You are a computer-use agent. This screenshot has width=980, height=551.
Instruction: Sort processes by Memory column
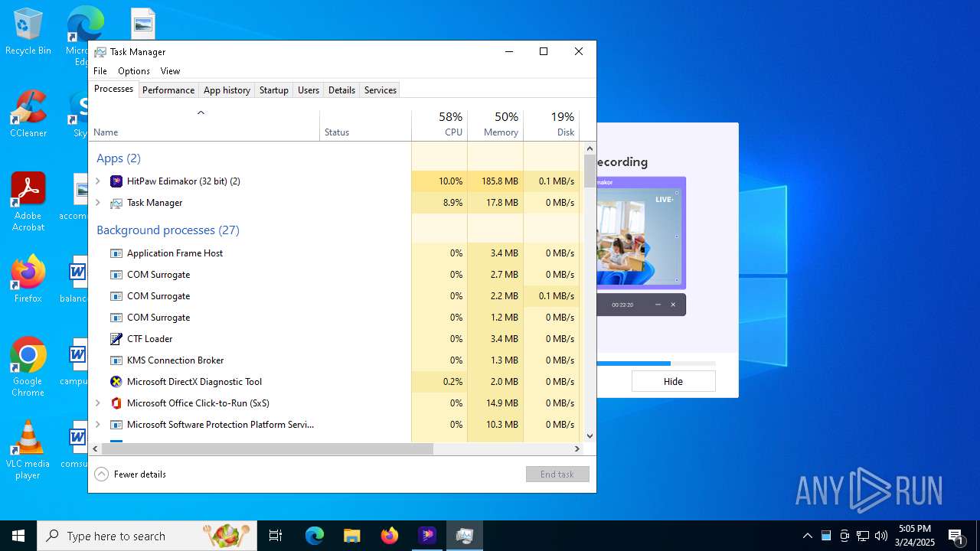(x=495, y=126)
